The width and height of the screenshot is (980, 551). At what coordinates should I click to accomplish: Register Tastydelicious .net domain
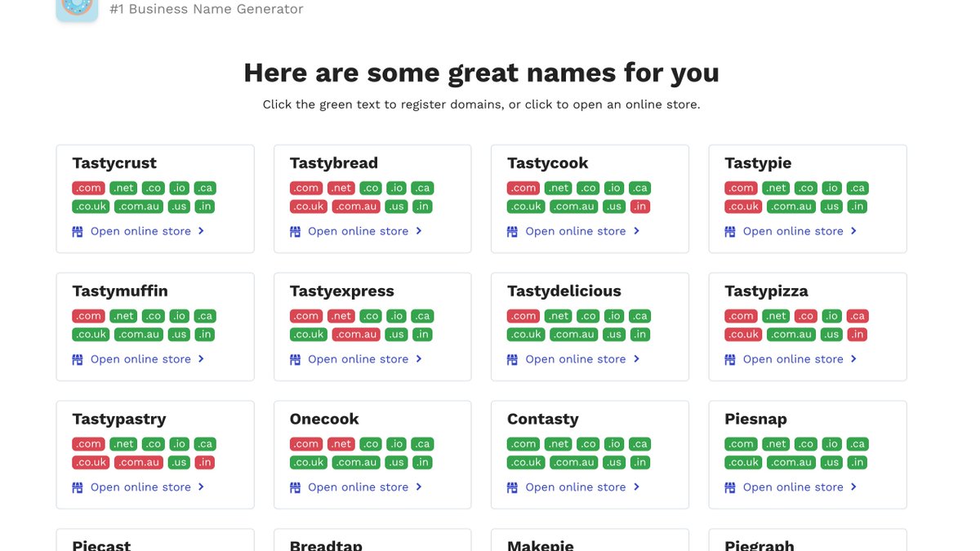click(559, 316)
